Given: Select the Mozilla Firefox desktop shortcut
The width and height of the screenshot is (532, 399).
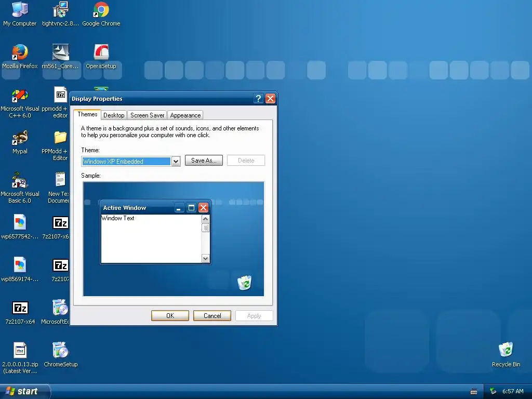Looking at the screenshot, I should 20,56.
